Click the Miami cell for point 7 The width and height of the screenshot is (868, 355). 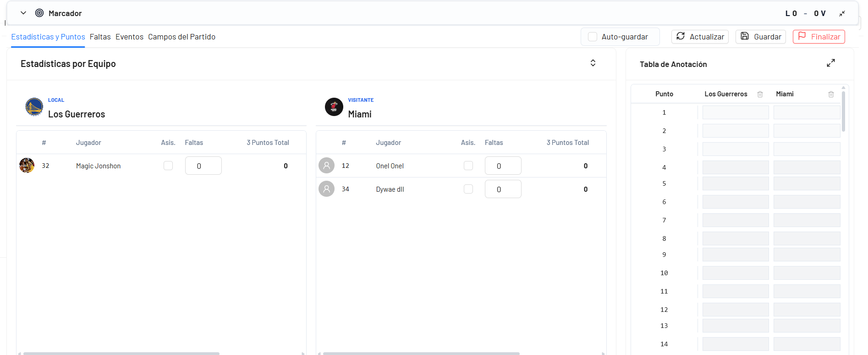[807, 220]
